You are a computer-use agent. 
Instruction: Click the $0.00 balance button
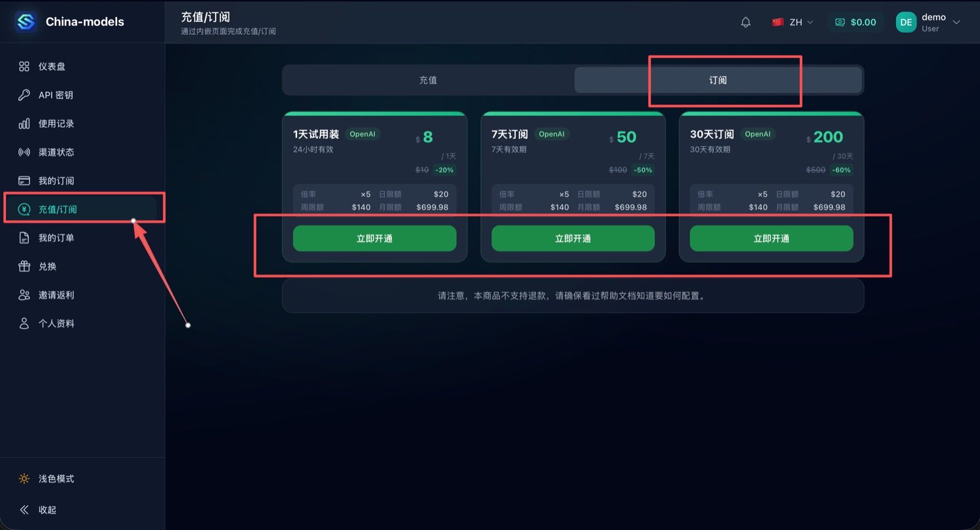(856, 22)
